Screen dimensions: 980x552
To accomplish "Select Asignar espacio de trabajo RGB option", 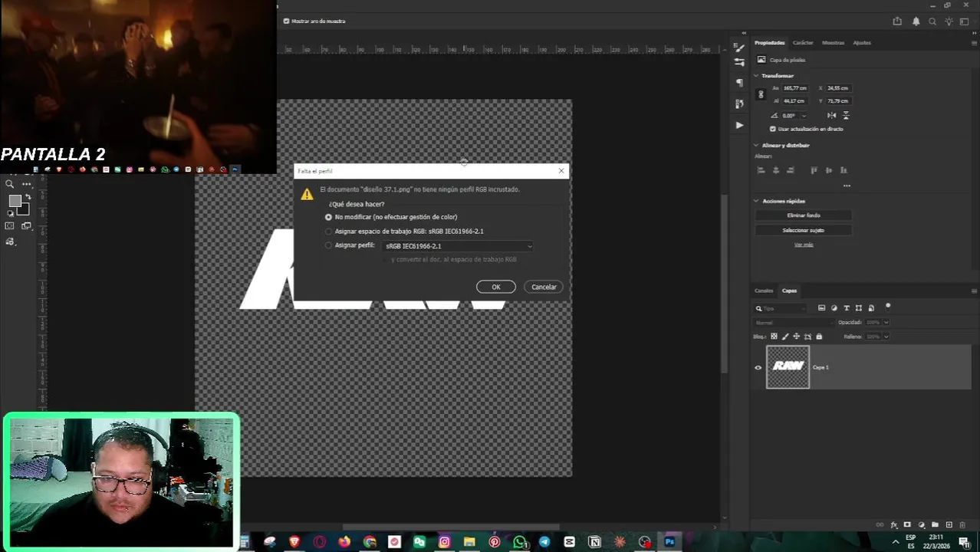I will coord(328,232).
